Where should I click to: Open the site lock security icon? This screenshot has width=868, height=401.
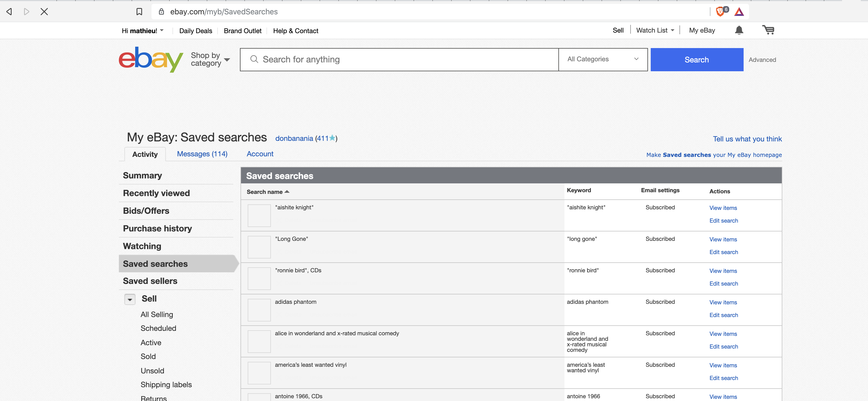[x=161, y=12]
